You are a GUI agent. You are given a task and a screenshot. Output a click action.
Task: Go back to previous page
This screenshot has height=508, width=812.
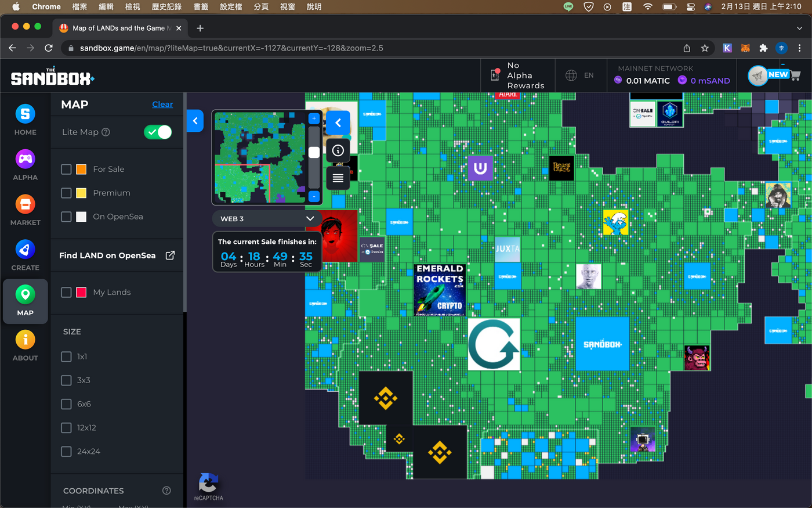[12, 48]
